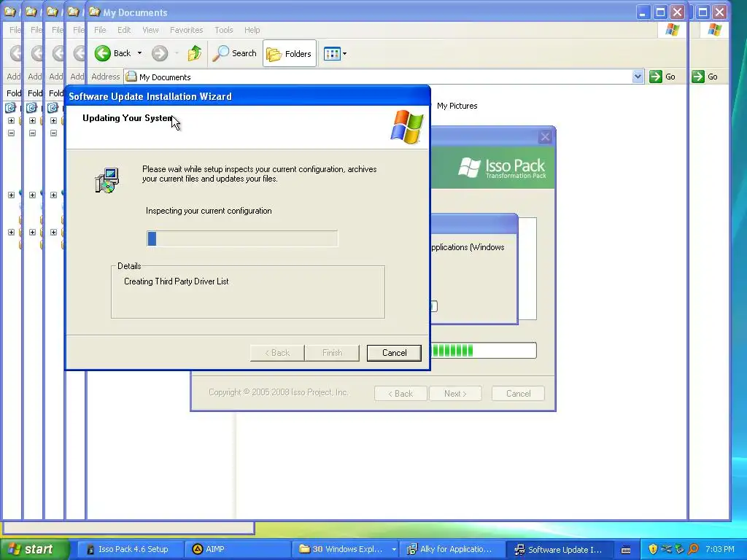Click the Safely Remove Hardware tray icon
Screen dimensions: 747x560
click(679, 549)
